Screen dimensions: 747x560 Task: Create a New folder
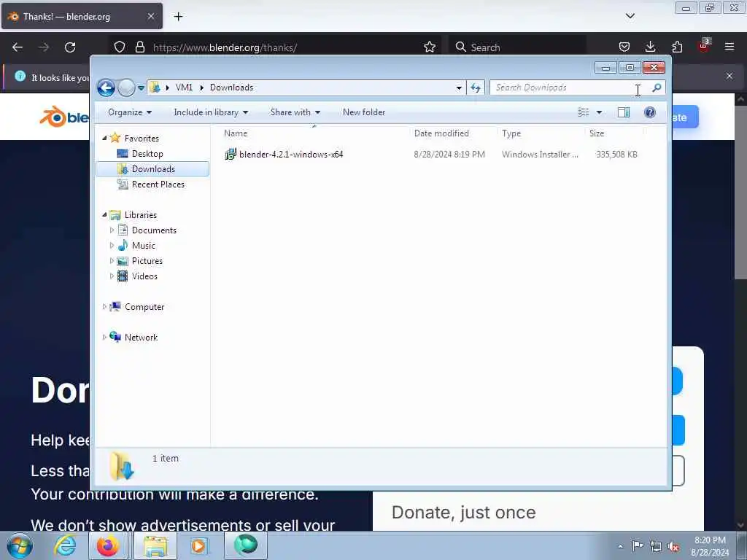click(x=364, y=112)
